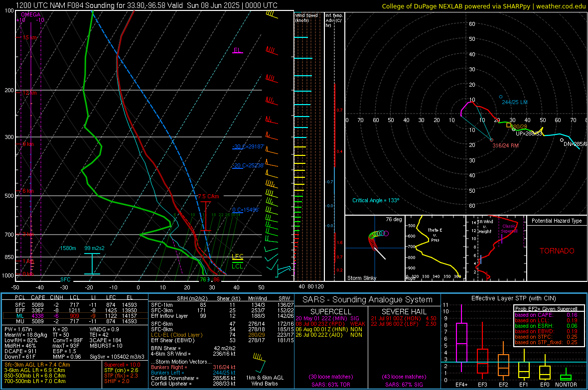Viewport: 588px width, 390px height.
Task: Click the Classic Supercell label
Action: coord(509,229)
